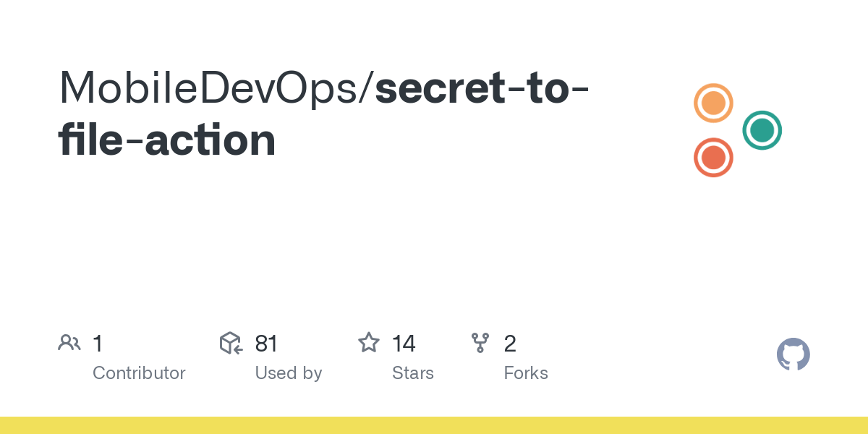Click the 'Used by' package icon

click(x=230, y=343)
